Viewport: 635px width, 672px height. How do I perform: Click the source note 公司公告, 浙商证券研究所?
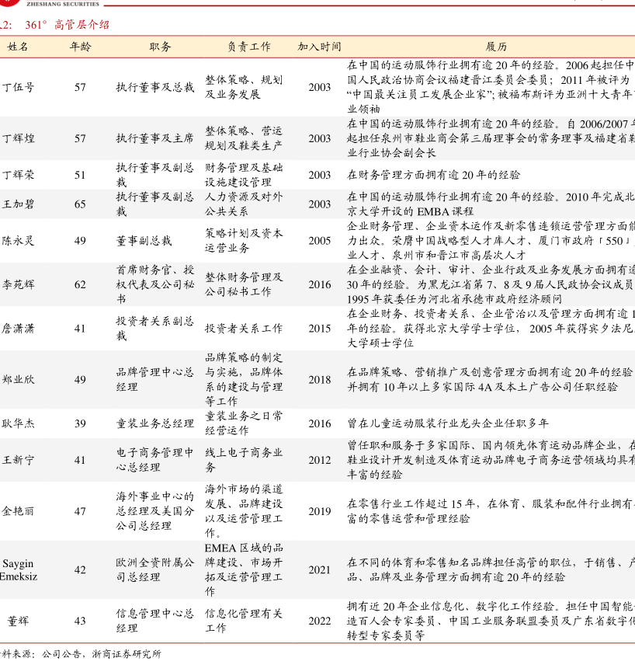(x=101, y=654)
